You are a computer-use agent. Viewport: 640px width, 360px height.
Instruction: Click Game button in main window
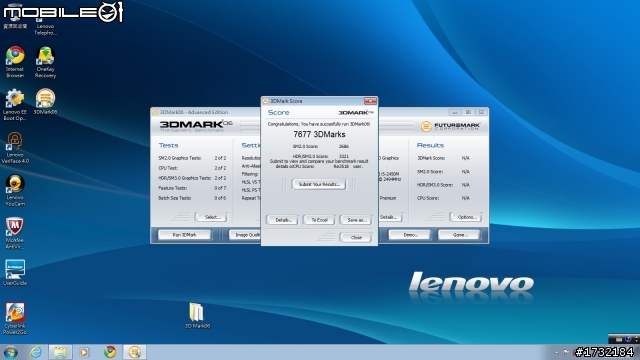pos(459,235)
